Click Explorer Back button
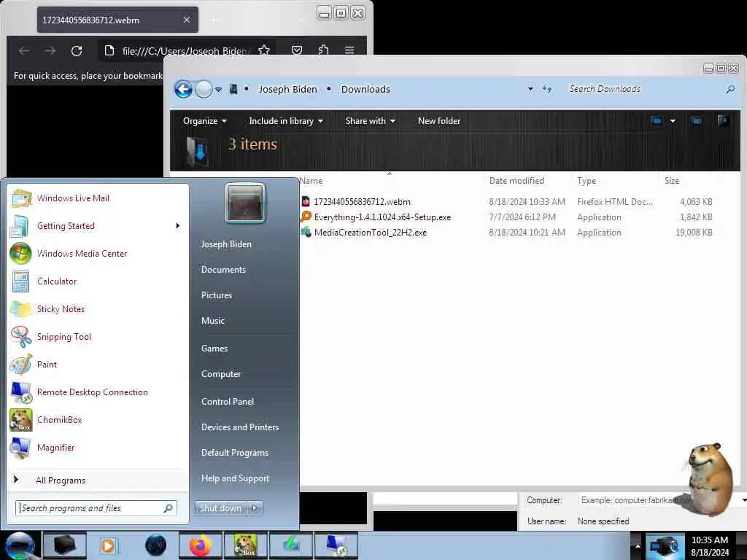 (x=183, y=89)
